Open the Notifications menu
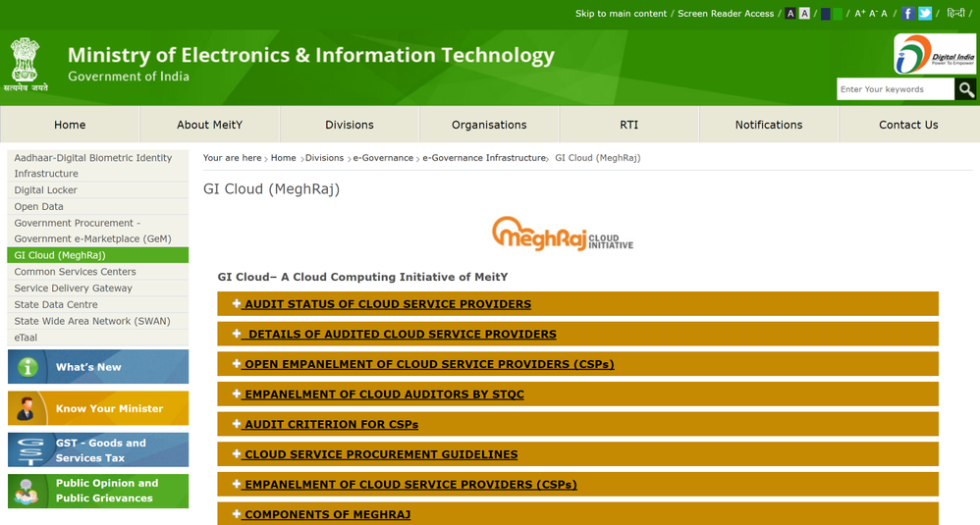The width and height of the screenshot is (980, 525). coord(769,125)
